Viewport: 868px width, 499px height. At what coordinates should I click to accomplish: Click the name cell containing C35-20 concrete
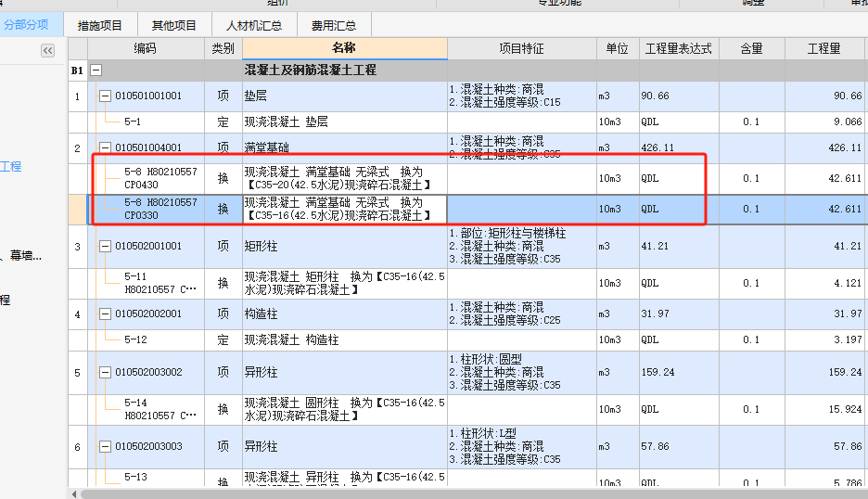pos(344,178)
